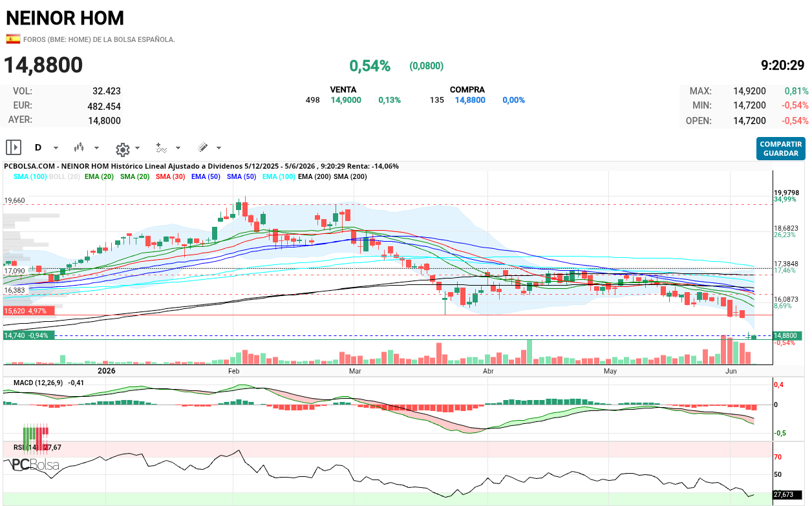Viewport: 812px width, 506px height.
Task: Click the 19,9798 axis price label
Action: click(787, 193)
